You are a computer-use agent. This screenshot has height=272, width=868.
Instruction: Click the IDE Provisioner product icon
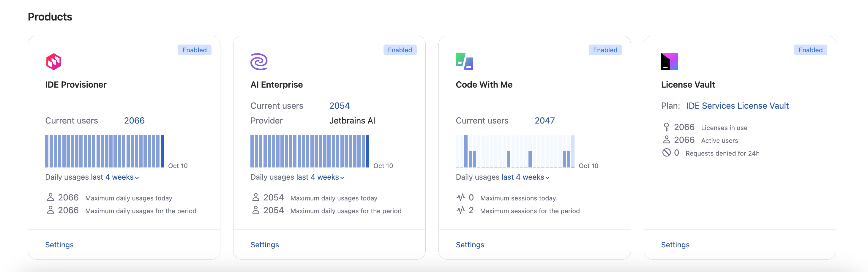[53, 61]
